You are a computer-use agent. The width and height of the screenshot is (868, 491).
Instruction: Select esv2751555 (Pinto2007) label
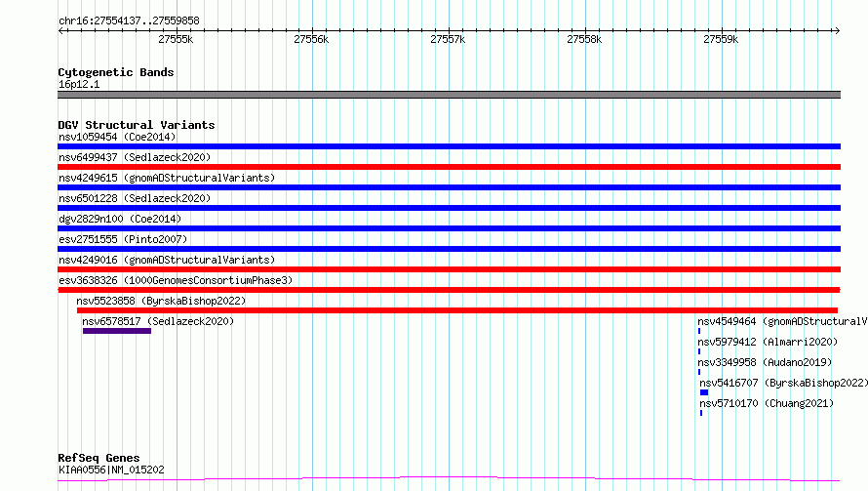pyautogui.click(x=123, y=239)
